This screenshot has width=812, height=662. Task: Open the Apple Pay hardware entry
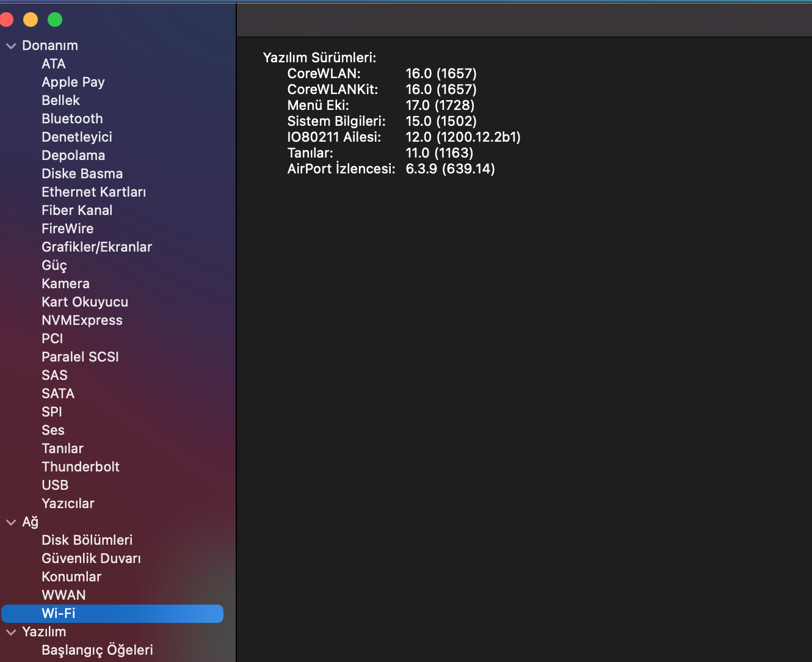coord(73,82)
